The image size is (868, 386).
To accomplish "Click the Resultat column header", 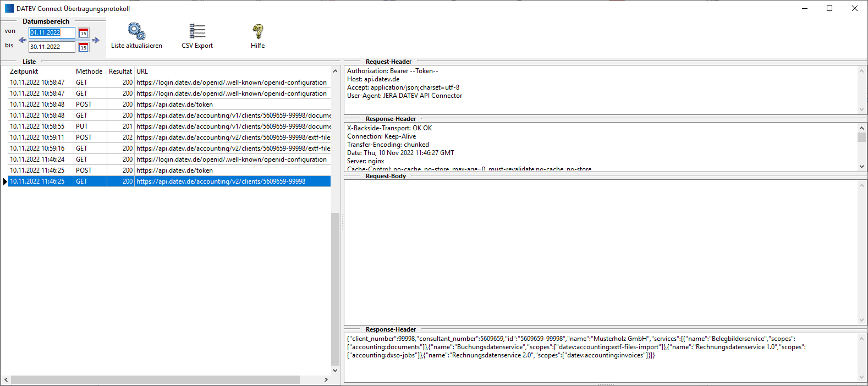I will (x=120, y=71).
